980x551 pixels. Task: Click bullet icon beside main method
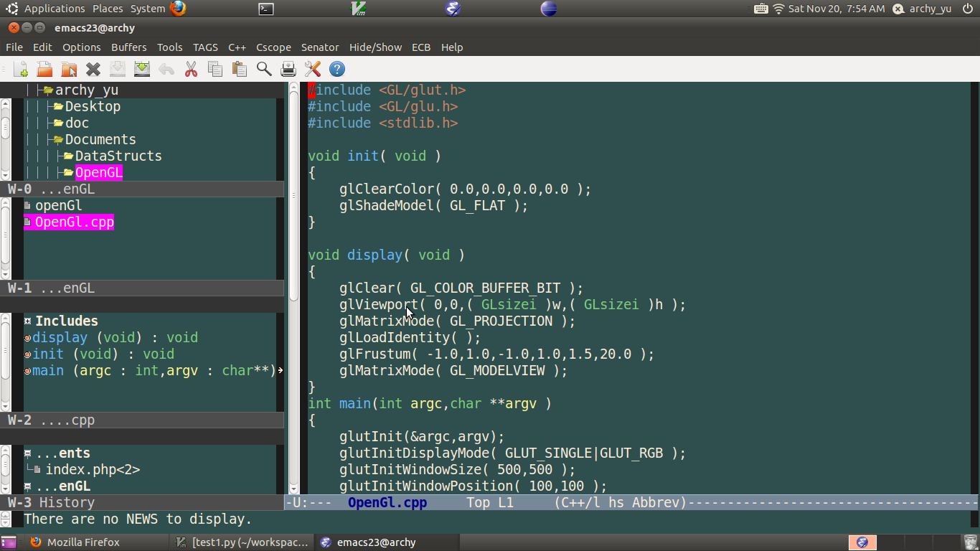(x=27, y=371)
